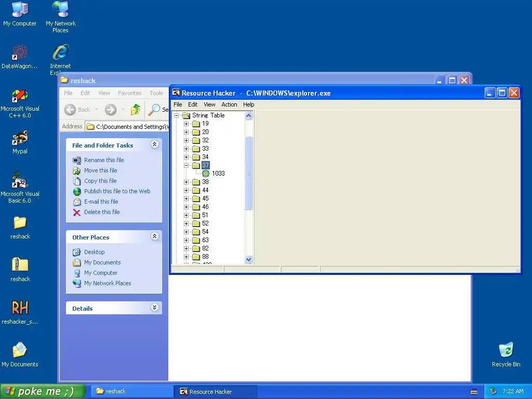This screenshot has width=532, height=399.
Task: Collapse the String Table root node
Action: (177, 116)
